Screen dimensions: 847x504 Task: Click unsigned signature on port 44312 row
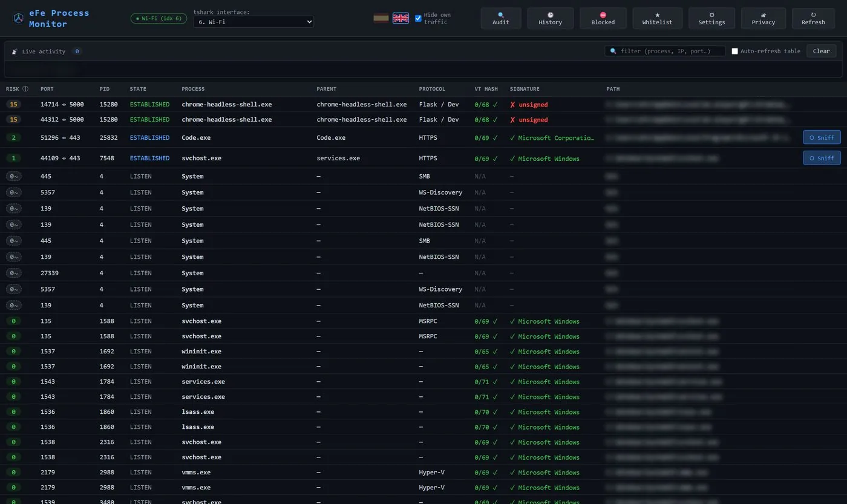click(529, 120)
